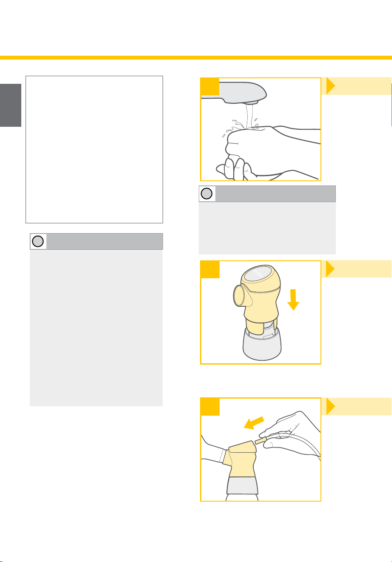Open the handwashing illustration
The image size is (392, 562).
pos(260,129)
